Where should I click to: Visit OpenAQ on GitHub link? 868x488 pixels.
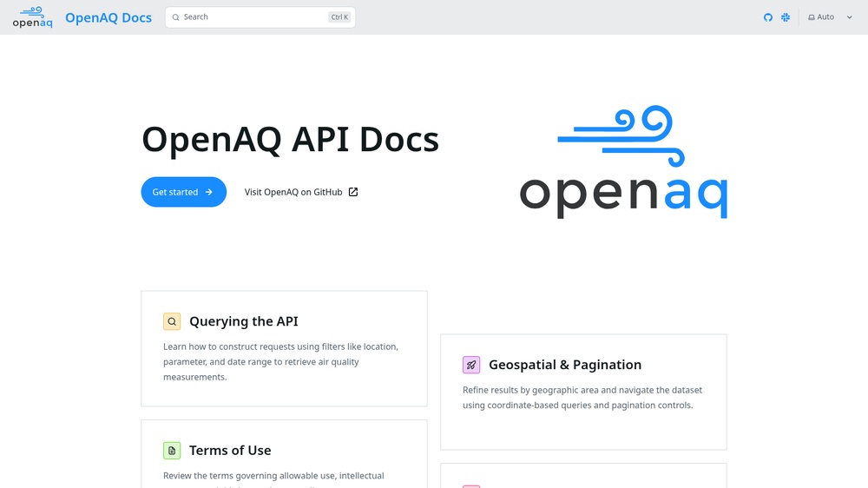click(x=301, y=192)
